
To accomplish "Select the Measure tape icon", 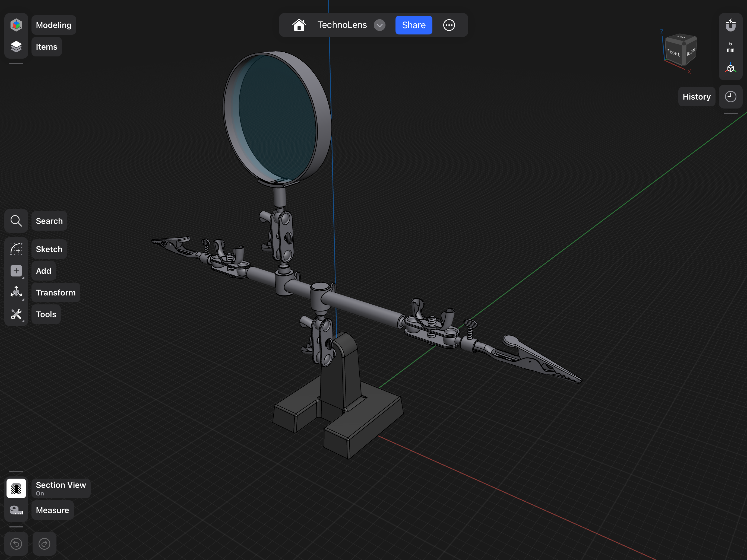I will tap(16, 510).
